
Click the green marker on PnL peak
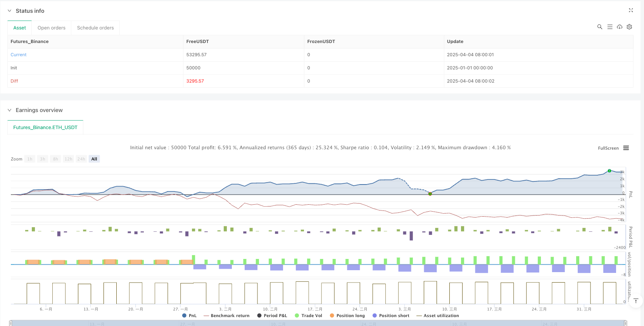609,171
